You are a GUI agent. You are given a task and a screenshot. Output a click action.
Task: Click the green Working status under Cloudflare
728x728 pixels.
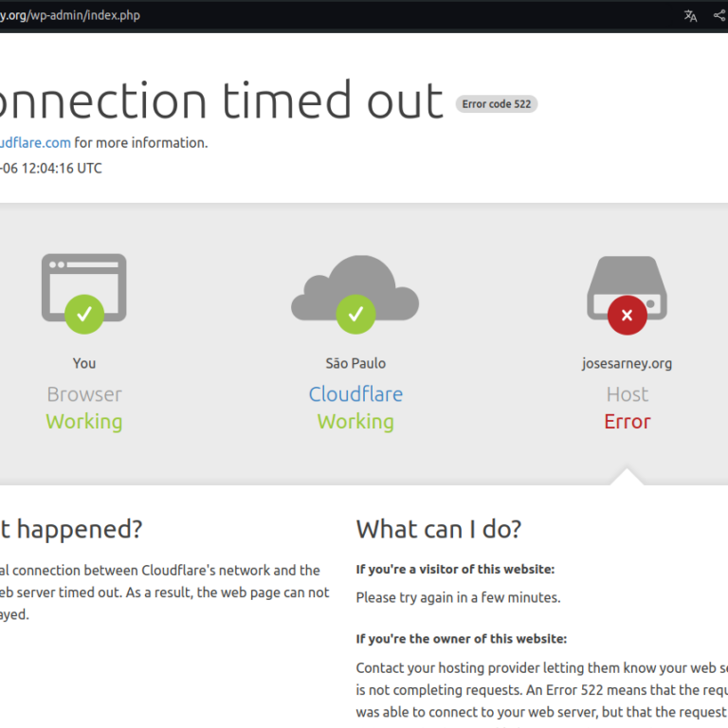coord(355,422)
